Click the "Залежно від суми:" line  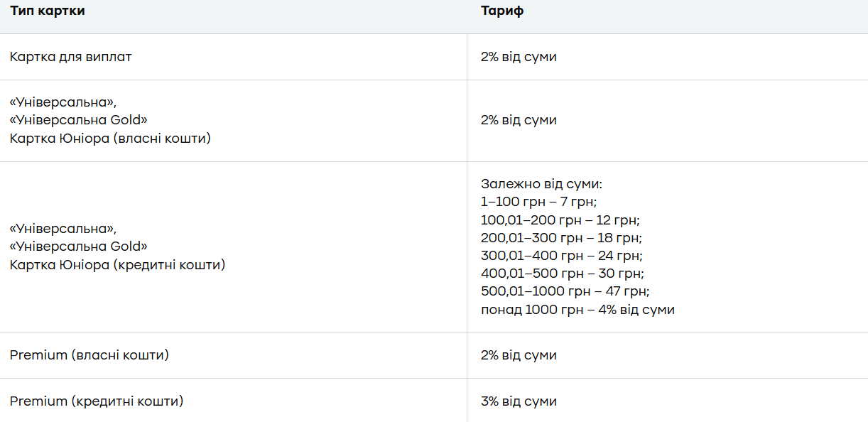pyautogui.click(x=541, y=183)
